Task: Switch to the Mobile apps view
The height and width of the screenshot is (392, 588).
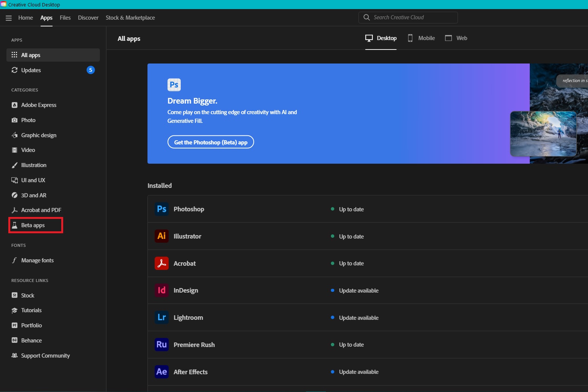Action: click(421, 38)
